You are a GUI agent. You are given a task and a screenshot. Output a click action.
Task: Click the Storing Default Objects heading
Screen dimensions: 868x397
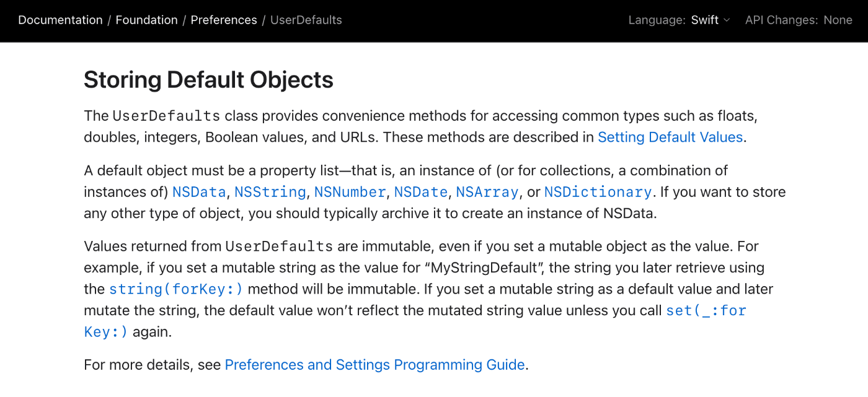[x=208, y=80]
